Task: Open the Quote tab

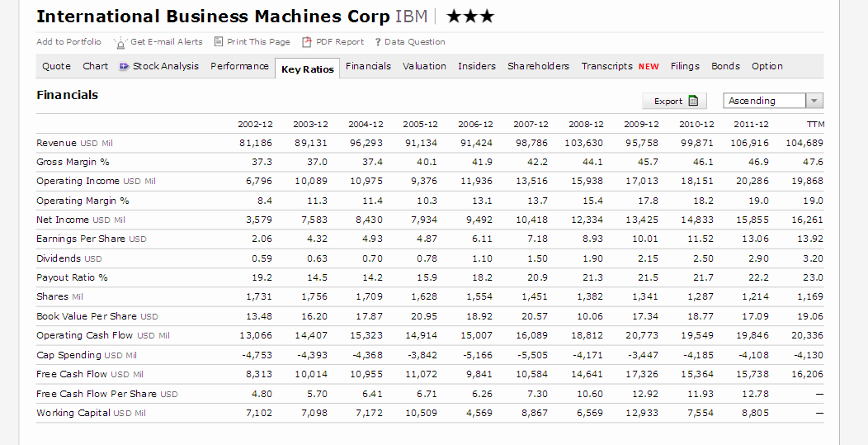Action: click(x=56, y=66)
